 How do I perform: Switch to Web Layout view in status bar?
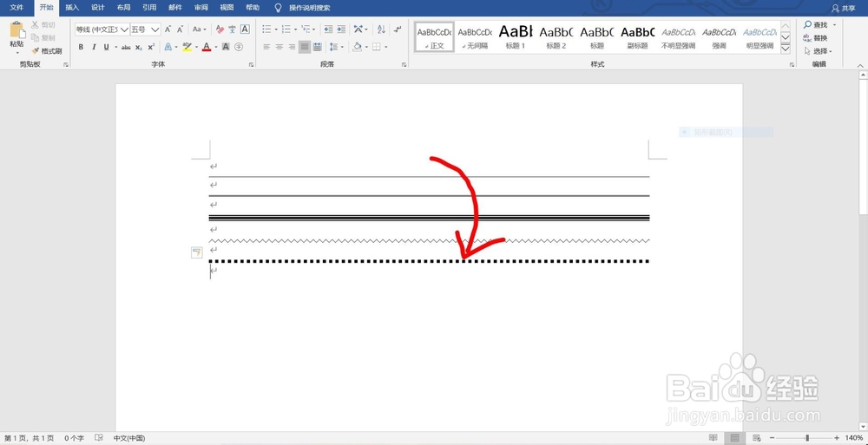tap(756, 438)
